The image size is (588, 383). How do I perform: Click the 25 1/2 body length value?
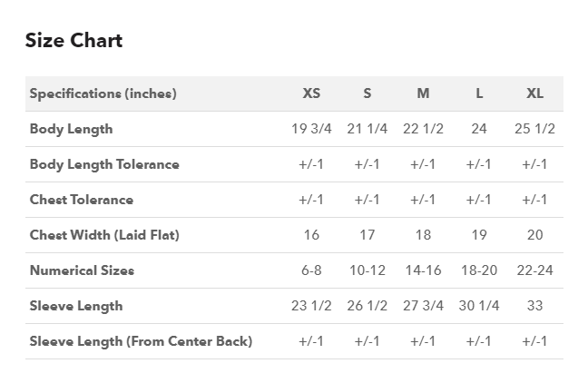click(x=534, y=129)
